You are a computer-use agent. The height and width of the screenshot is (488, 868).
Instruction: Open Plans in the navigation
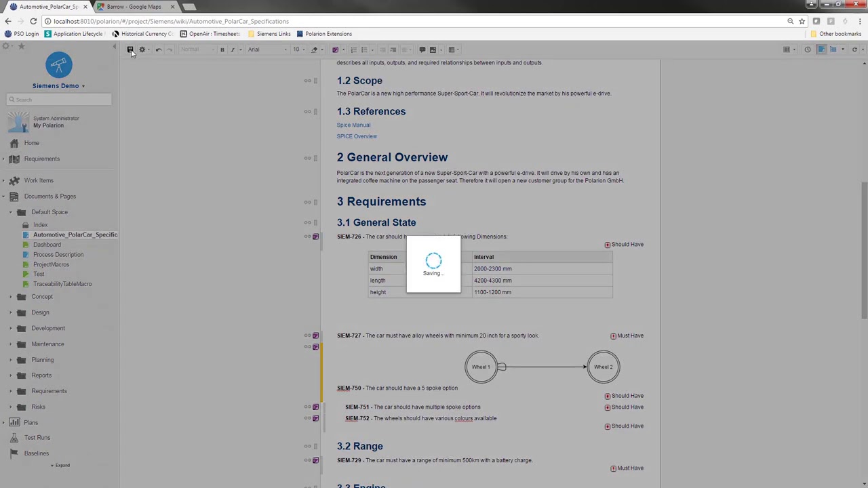31,422
